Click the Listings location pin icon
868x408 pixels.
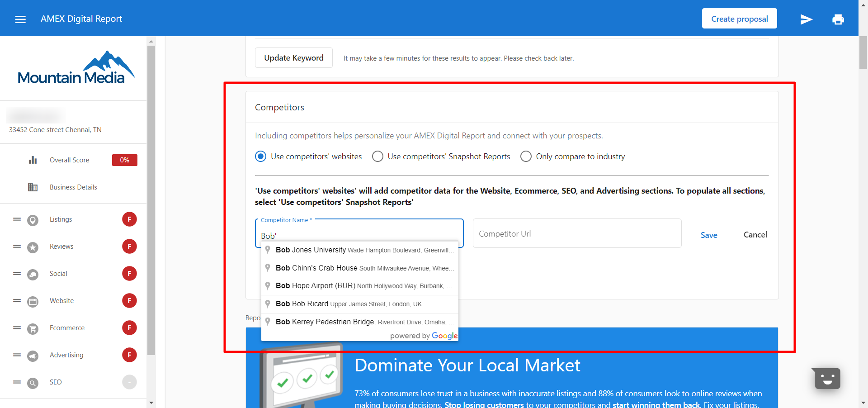[33, 220]
